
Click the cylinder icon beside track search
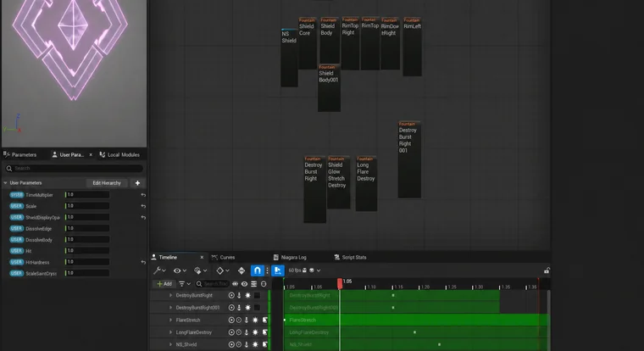(264, 283)
